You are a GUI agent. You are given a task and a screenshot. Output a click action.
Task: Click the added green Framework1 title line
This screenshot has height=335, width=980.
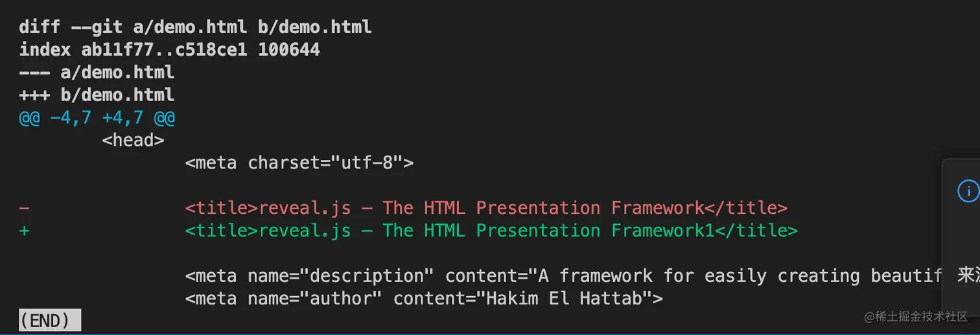coord(491,231)
